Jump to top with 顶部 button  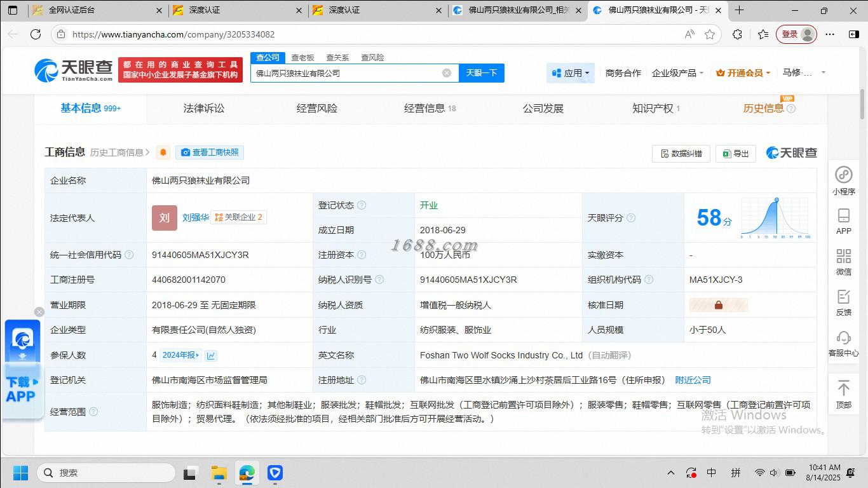844,395
